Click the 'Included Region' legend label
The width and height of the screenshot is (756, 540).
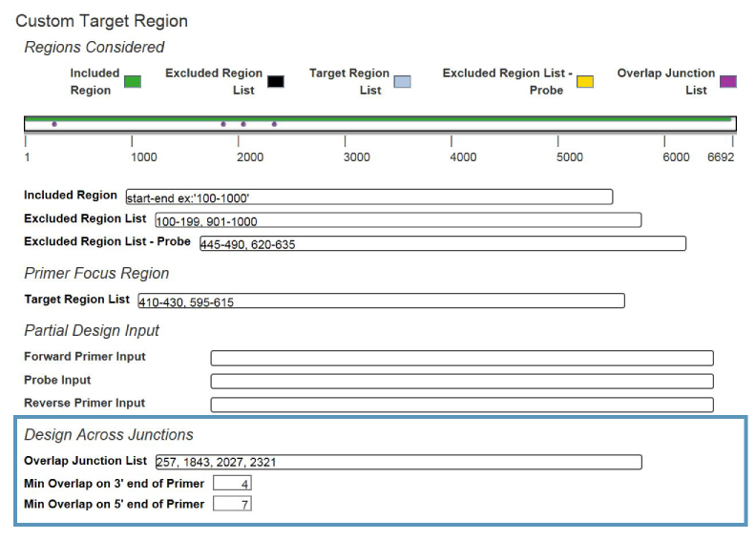click(x=94, y=82)
